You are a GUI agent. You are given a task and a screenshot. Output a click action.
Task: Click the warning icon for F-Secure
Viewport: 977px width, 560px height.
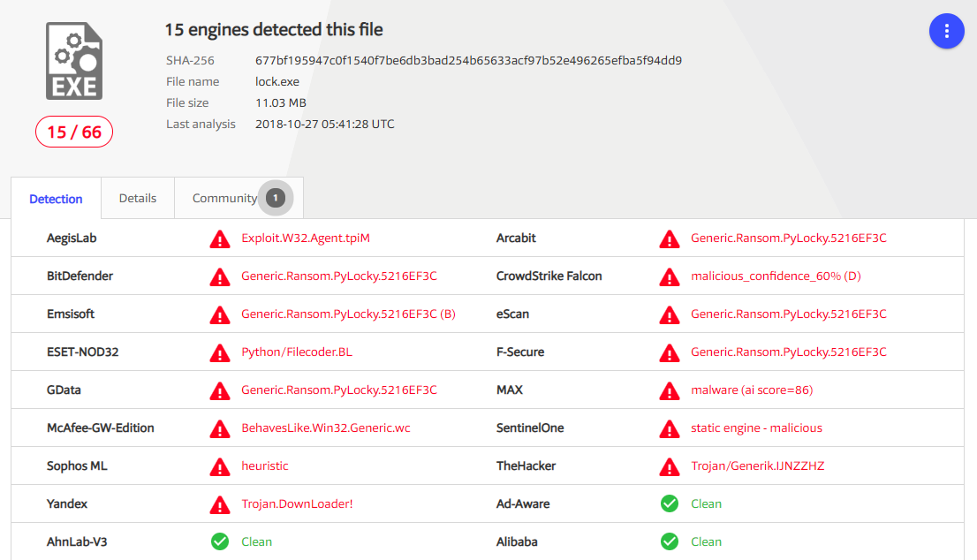tap(670, 352)
